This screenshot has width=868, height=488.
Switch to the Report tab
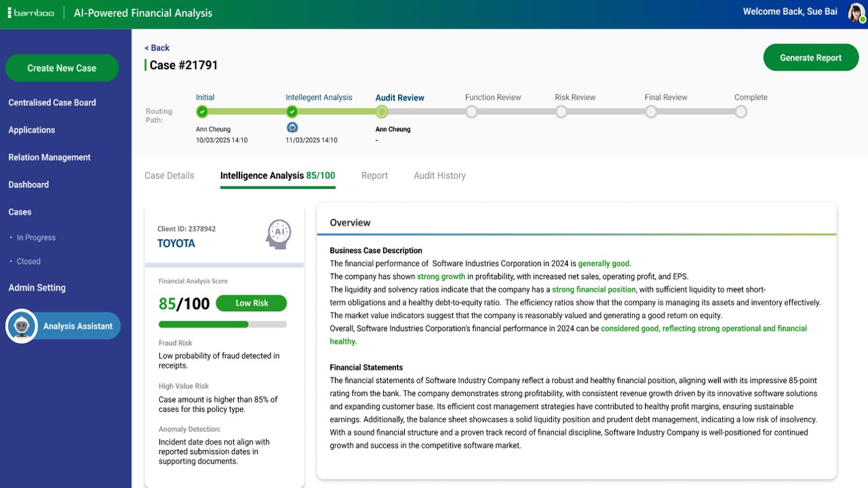click(374, 176)
